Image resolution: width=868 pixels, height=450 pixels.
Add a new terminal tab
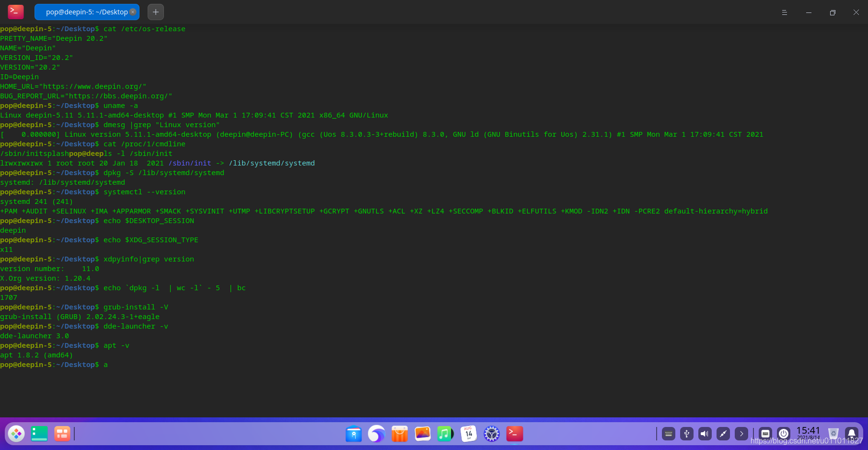pos(156,12)
